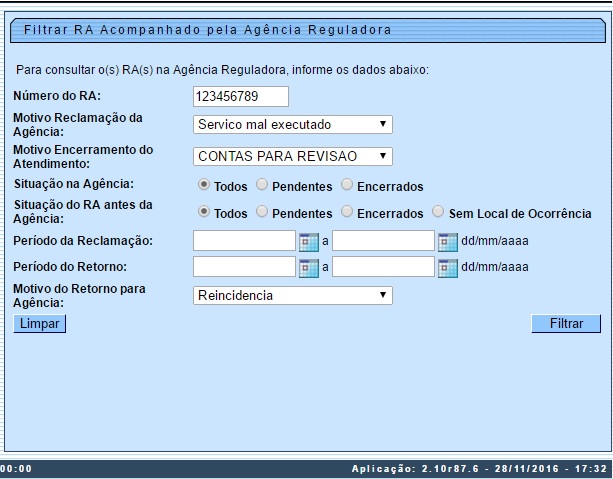
Task: Click the Período do Retorno end date field
Action: click(x=383, y=267)
